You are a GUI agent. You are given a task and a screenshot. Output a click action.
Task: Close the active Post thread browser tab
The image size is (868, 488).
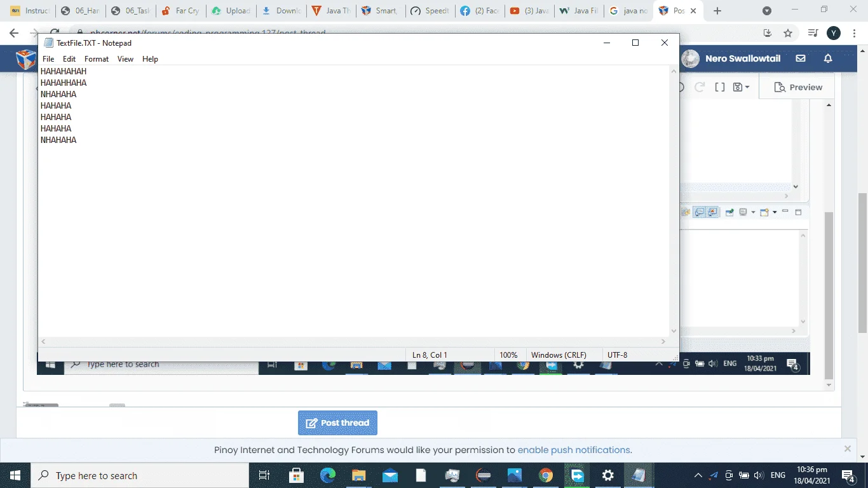coord(693,11)
